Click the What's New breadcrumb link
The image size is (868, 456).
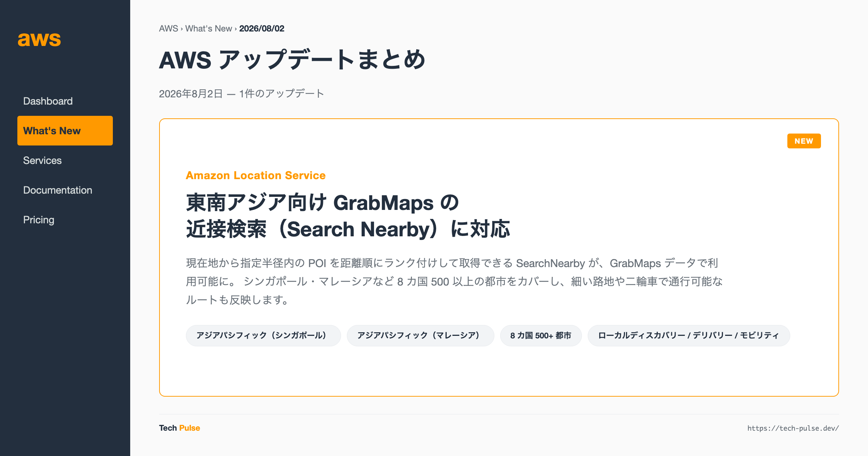pos(209,29)
